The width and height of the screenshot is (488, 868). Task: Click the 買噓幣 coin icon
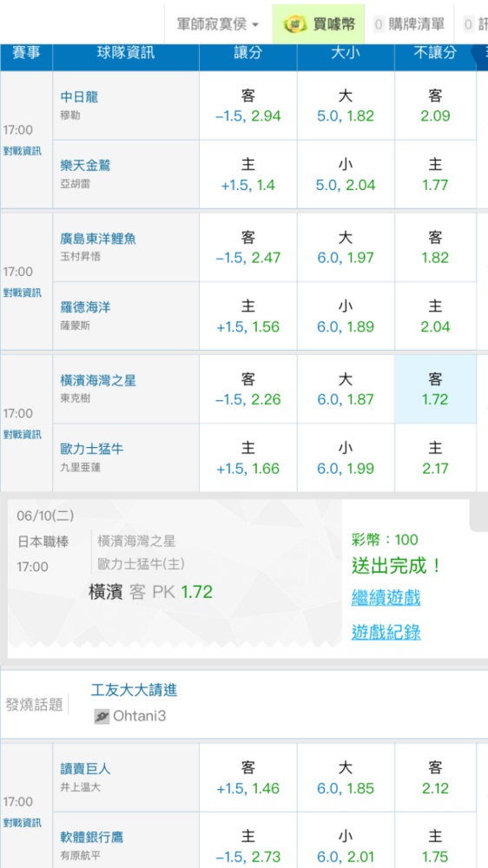point(294,24)
